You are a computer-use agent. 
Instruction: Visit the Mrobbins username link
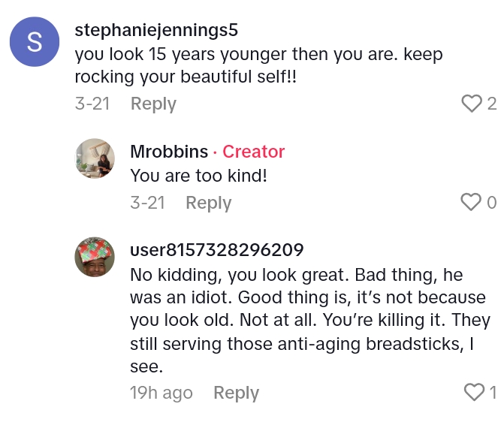[169, 152]
